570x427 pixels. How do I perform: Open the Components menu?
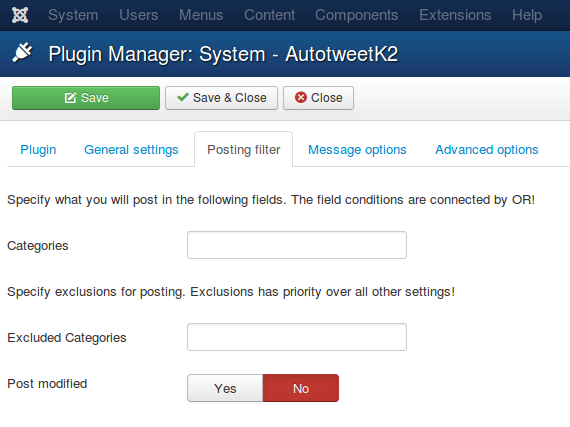[x=357, y=15]
